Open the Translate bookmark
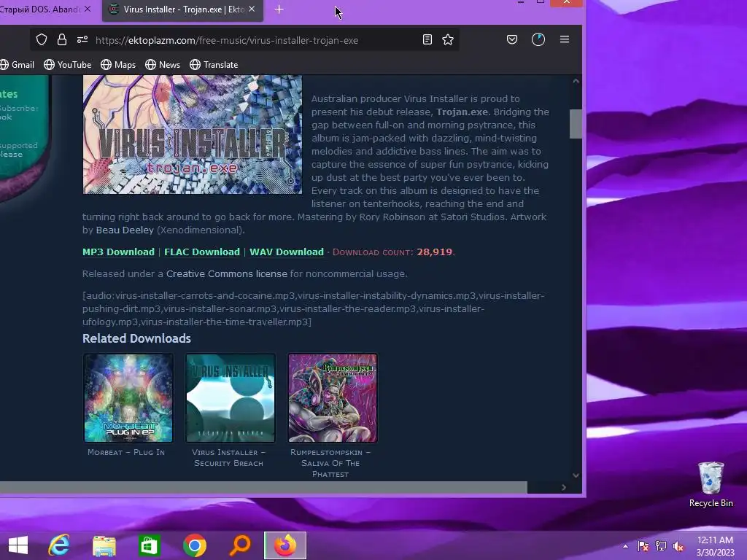 214,65
